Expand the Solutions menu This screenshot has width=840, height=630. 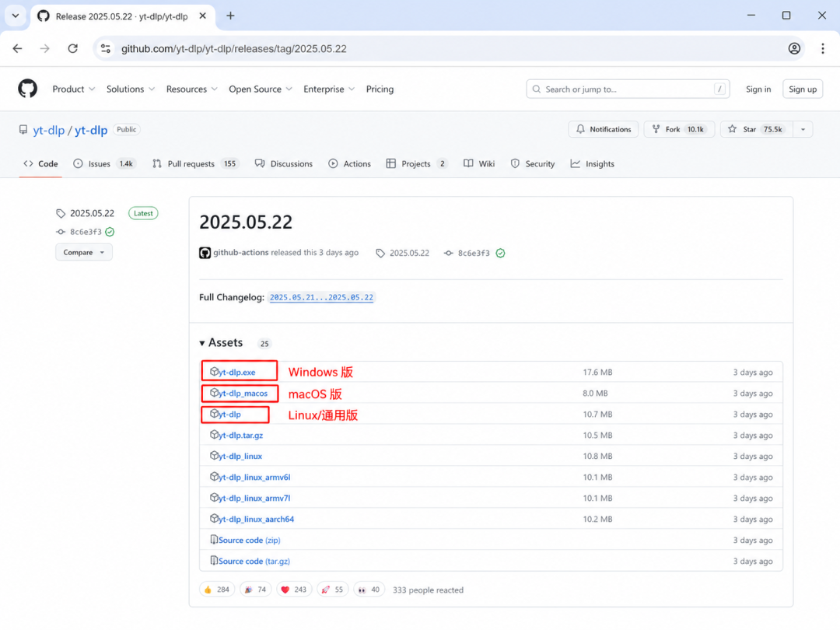click(x=130, y=89)
